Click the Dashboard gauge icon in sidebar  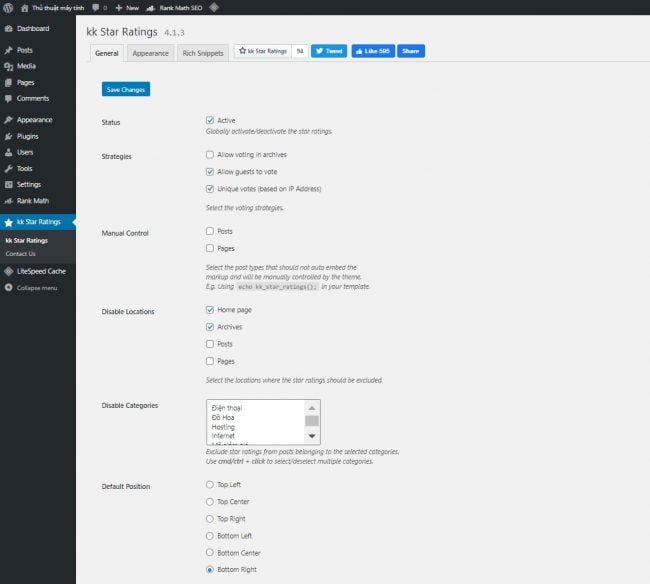[8, 29]
